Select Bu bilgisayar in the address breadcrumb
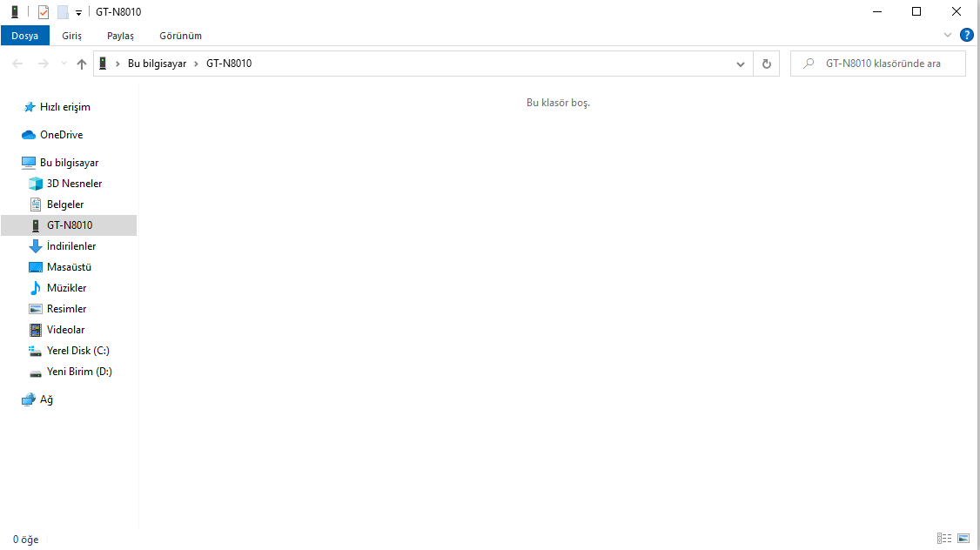The width and height of the screenshot is (980, 550). [x=157, y=64]
